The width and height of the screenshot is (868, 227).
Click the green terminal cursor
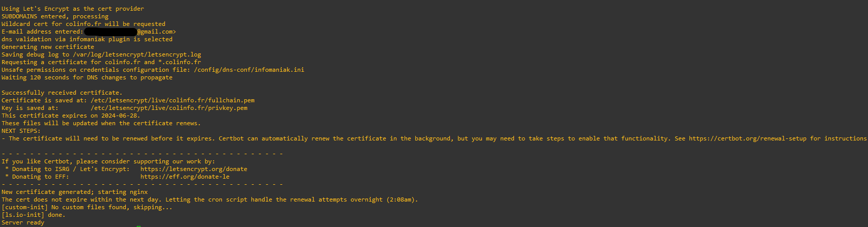[x=138, y=225]
